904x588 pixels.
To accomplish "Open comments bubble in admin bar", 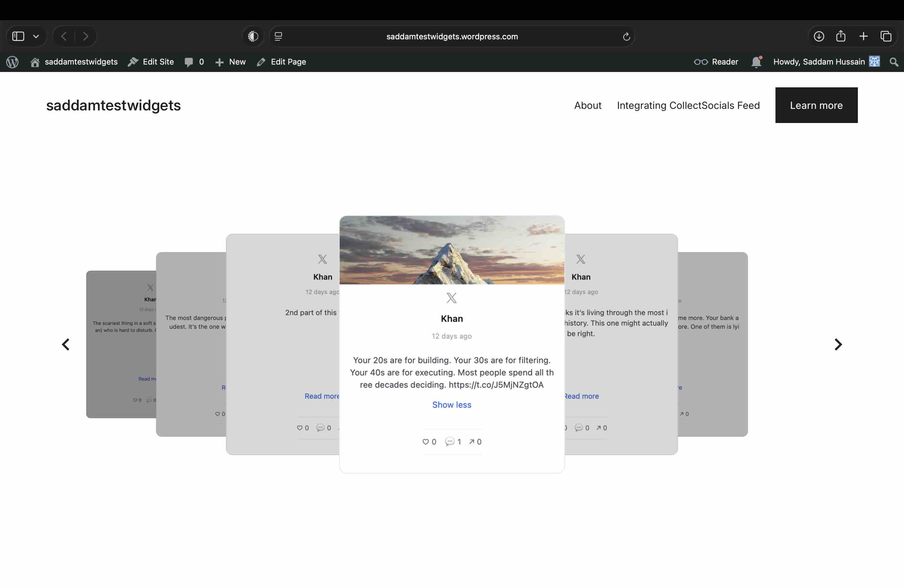I will [194, 62].
